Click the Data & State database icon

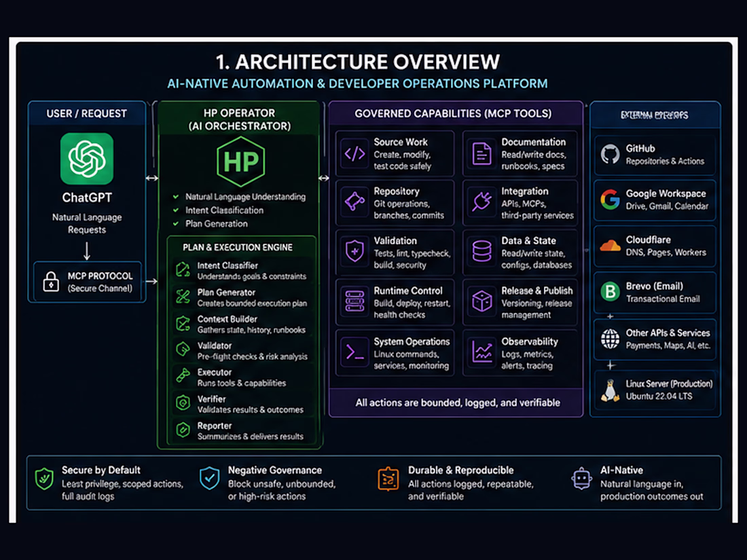(481, 251)
